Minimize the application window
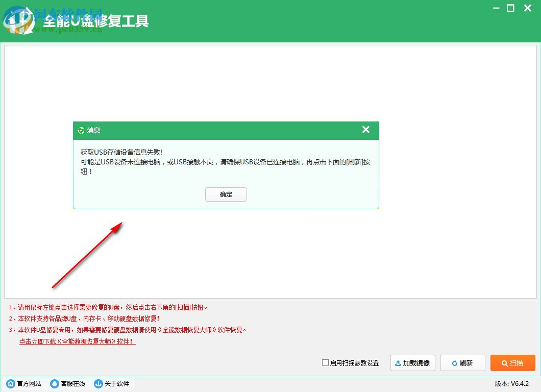 495,8
